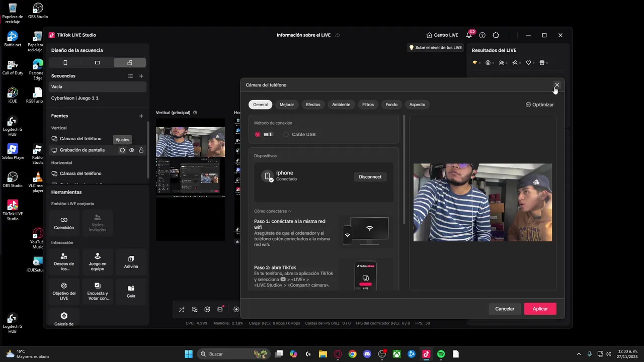This screenshot has height=362, width=644.
Task: Select the Cable USB radio button
Action: [286, 134]
